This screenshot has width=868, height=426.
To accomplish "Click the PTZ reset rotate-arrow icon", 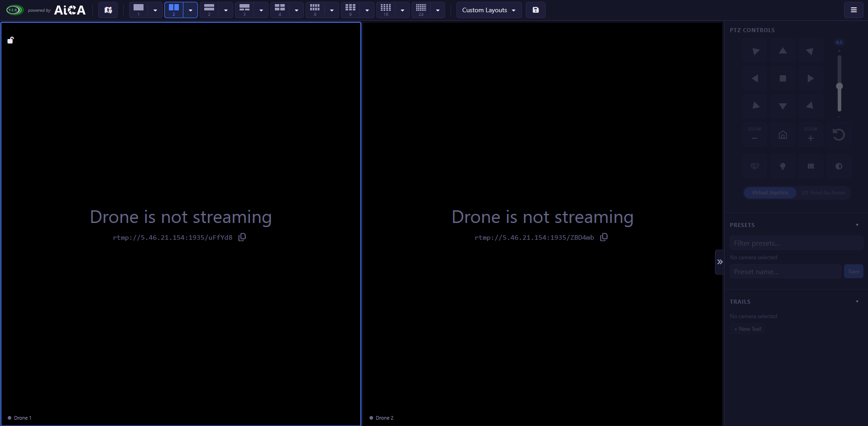I will pyautogui.click(x=839, y=135).
